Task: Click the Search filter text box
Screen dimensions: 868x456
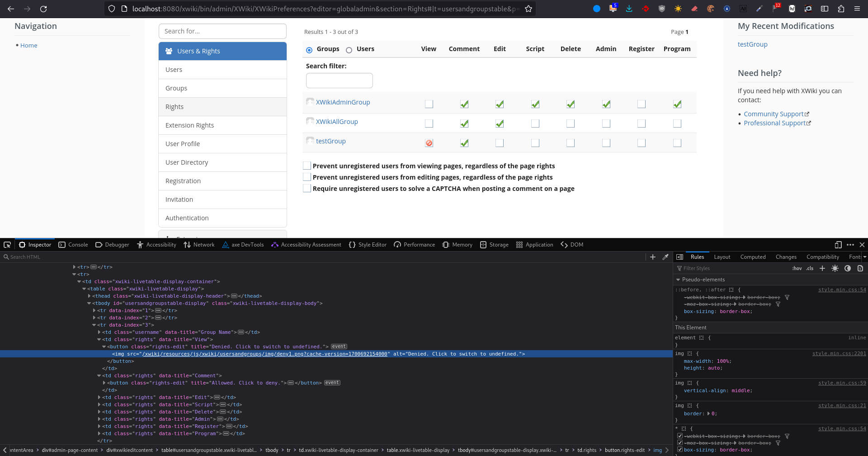Action: pos(339,81)
